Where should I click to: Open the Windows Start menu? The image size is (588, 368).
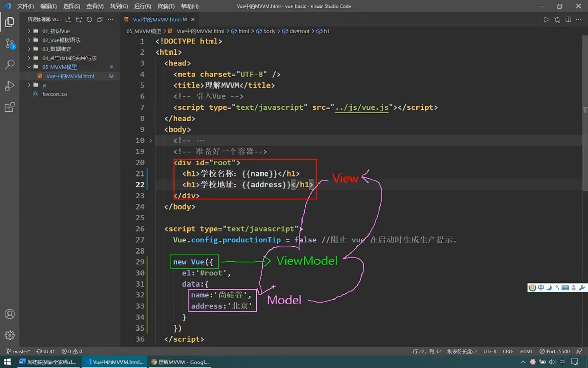click(x=7, y=362)
